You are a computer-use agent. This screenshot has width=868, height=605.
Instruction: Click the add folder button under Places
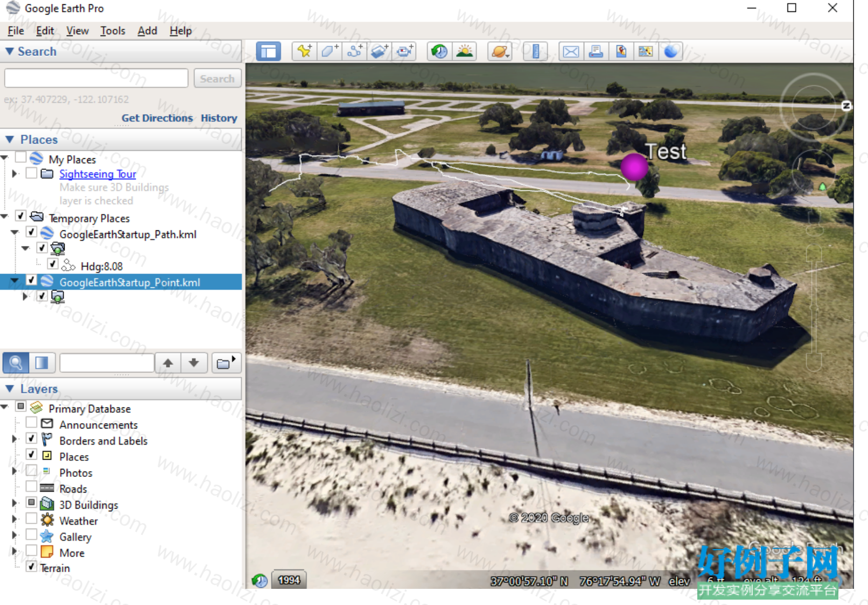(x=226, y=363)
